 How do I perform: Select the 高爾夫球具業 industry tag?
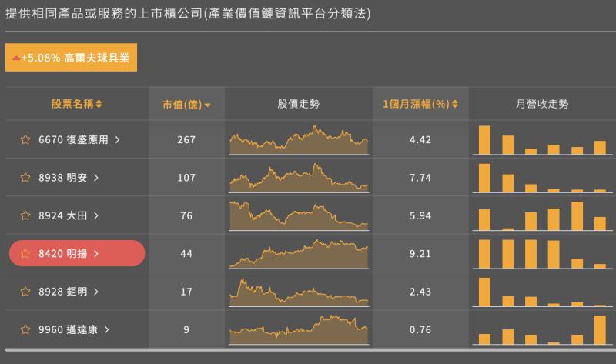click(71, 57)
